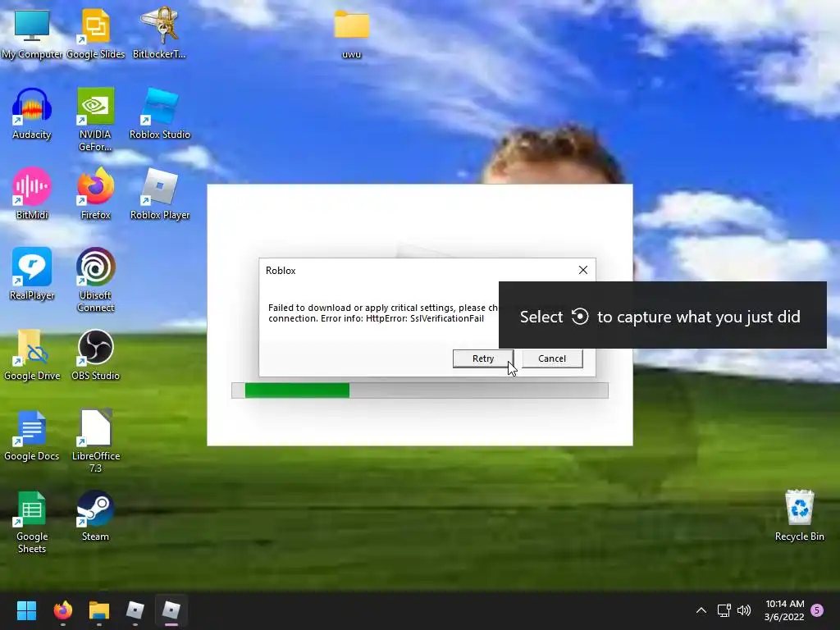840x630 pixels.
Task: Select the Google Sheets shortcut
Action: point(32,522)
